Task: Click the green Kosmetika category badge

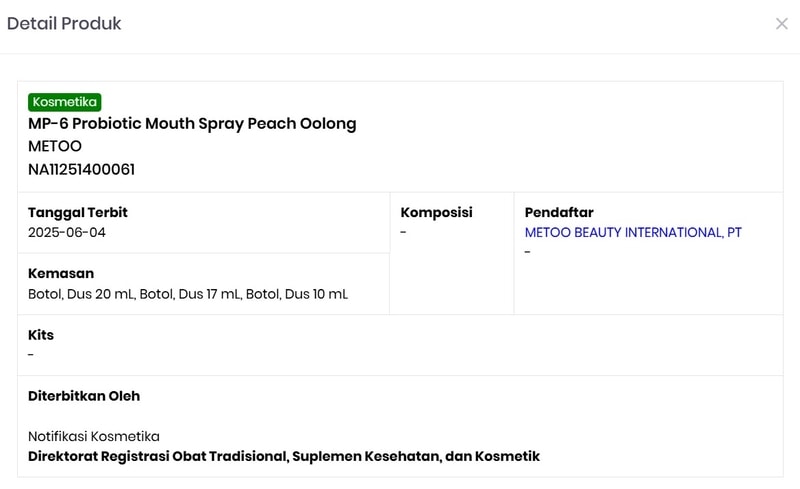Action: click(65, 102)
